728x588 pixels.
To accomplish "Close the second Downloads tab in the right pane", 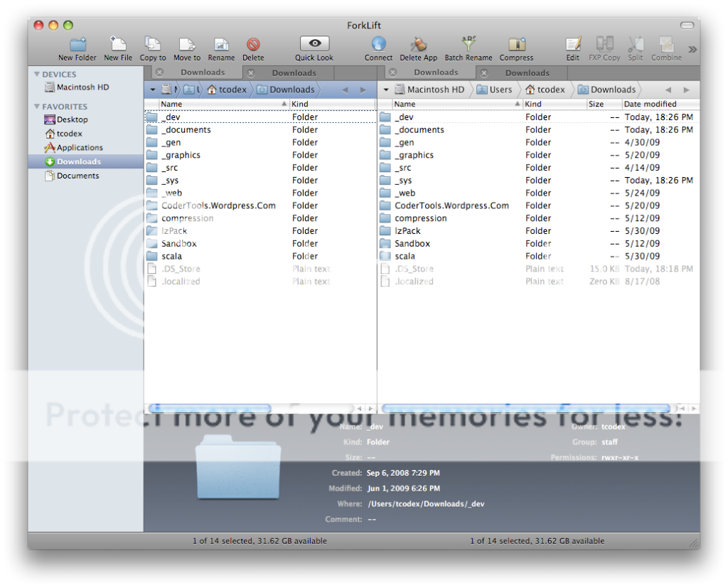I will click(x=483, y=73).
